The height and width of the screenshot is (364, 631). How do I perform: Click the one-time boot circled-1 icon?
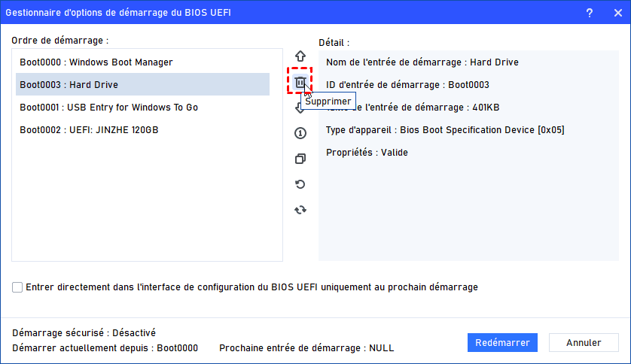300,133
